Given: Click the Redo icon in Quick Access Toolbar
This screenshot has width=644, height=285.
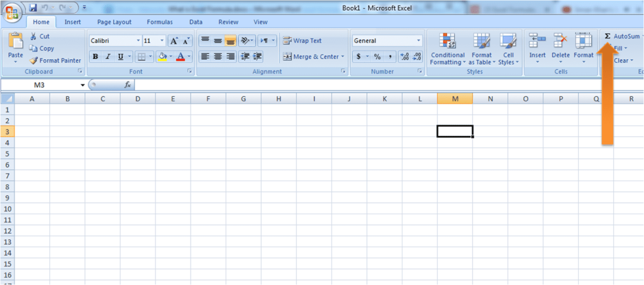Looking at the screenshot, I should pos(62,8).
